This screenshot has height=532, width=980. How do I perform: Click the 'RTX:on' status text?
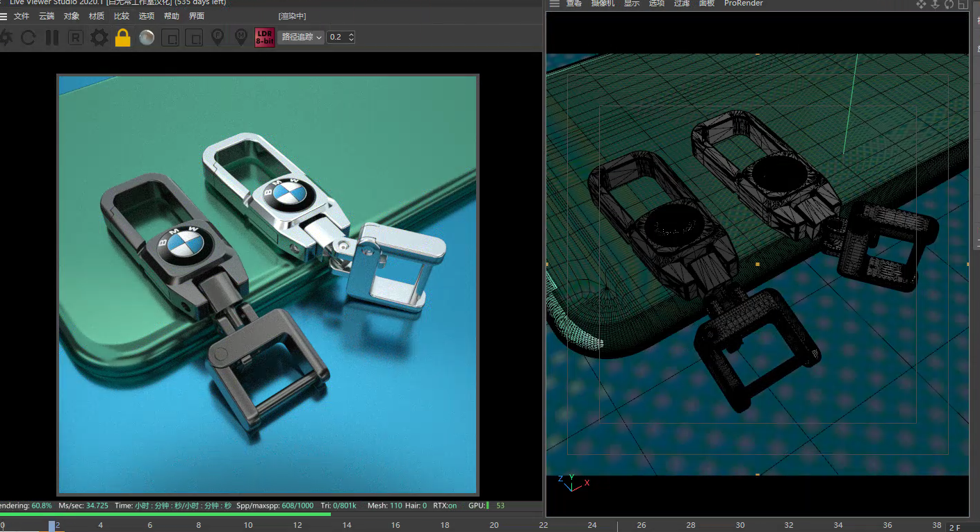pos(445,506)
